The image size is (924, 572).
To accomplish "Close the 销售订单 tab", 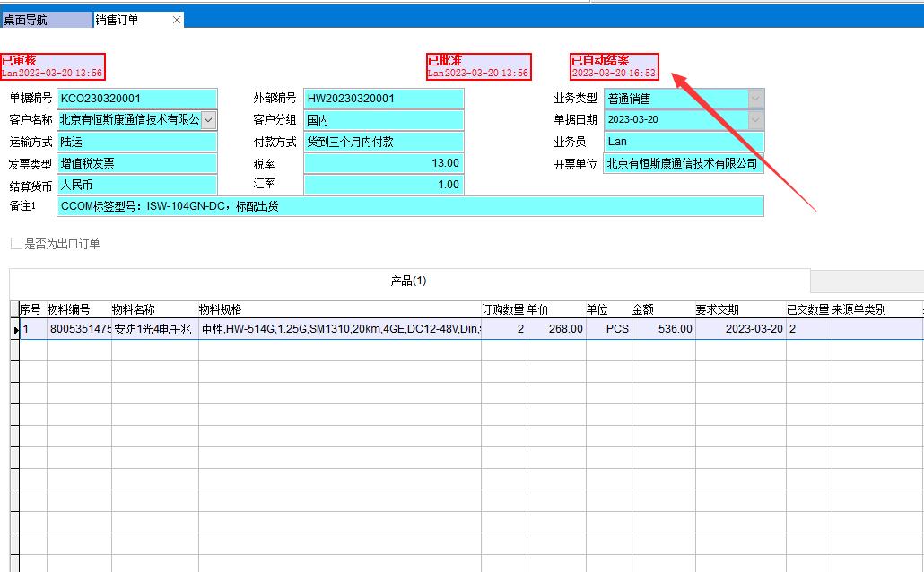I will [177, 19].
